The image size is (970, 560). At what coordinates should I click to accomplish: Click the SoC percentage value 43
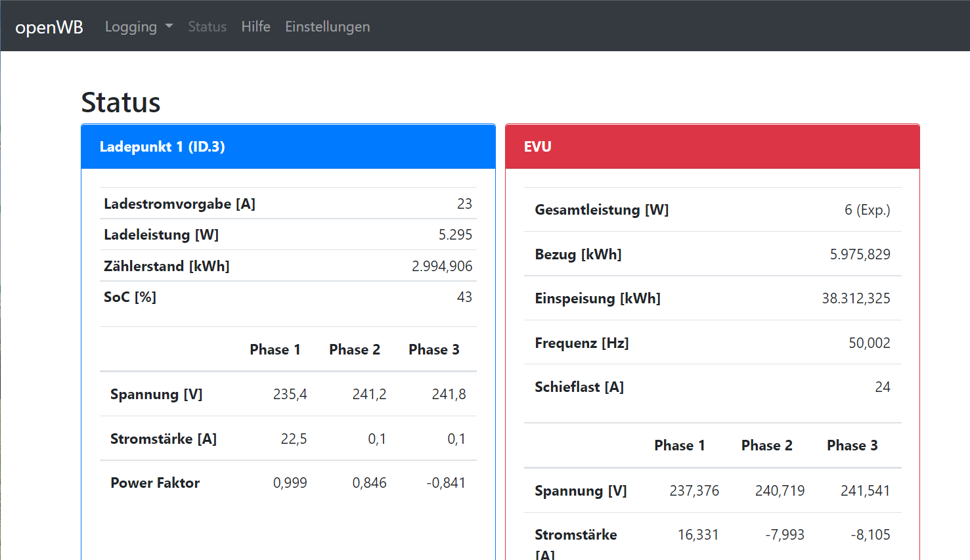(x=464, y=297)
